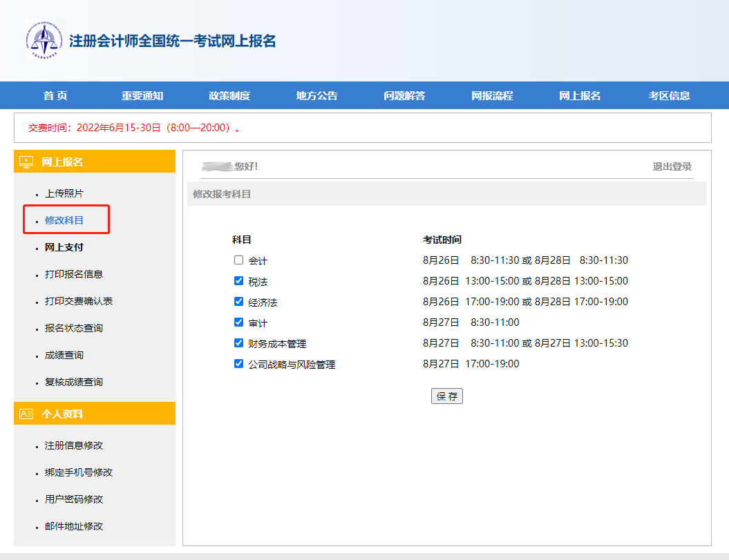
Task: Open 打印报名信息 sidebar link
Action: coord(74,274)
